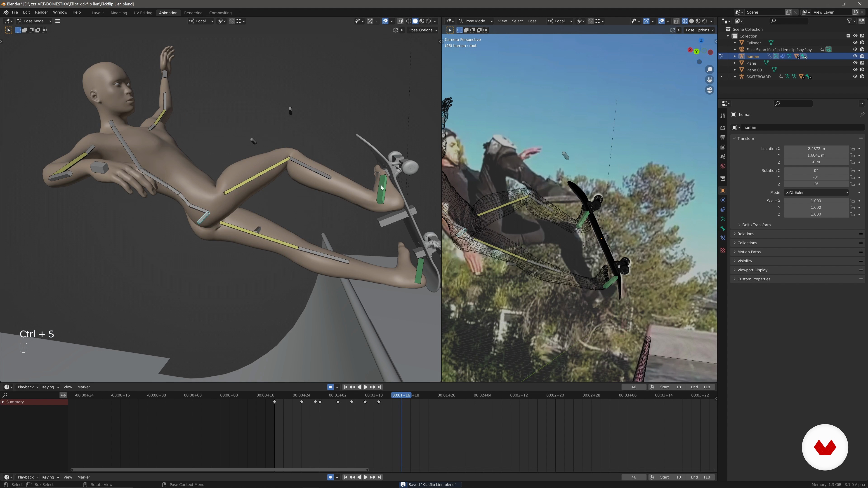This screenshot has height=488, width=868.
Task: Play animation in reverse
Action: pyautogui.click(x=359, y=387)
